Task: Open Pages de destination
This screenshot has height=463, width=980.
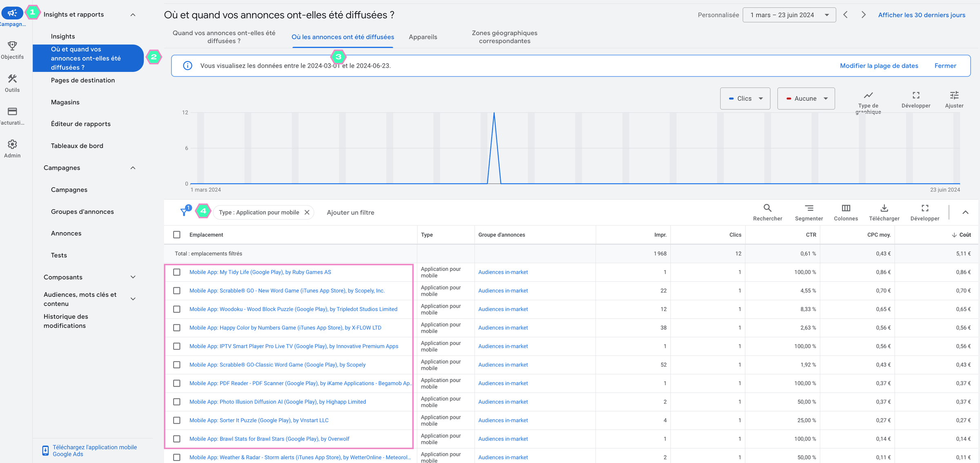Action: coord(83,80)
